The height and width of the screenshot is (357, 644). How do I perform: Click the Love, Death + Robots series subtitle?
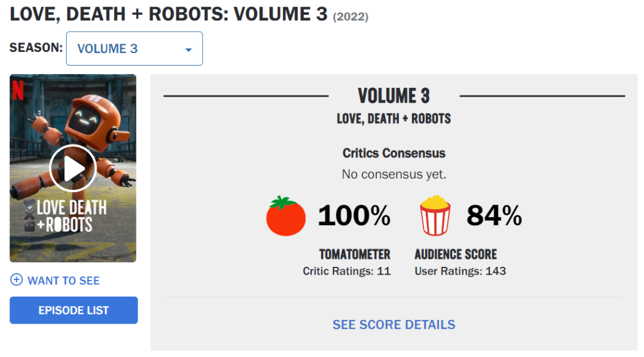click(394, 119)
